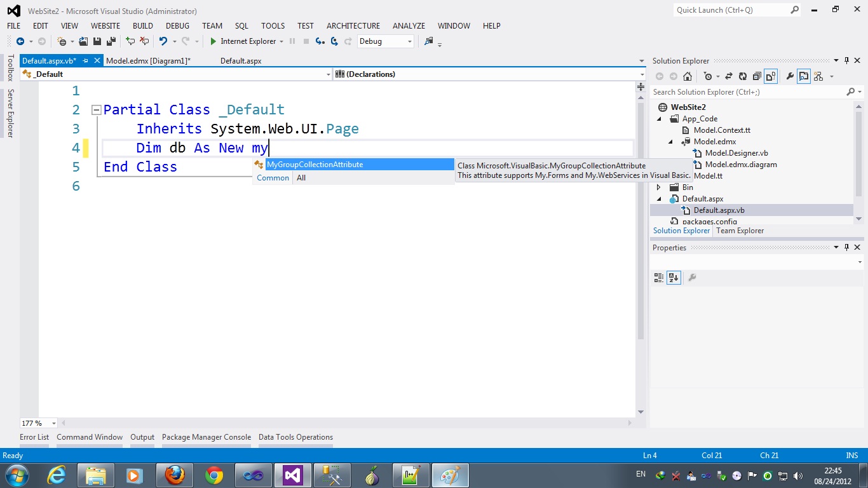Start debugging with the green play icon
This screenshot has width=868, height=488.
pos(214,41)
